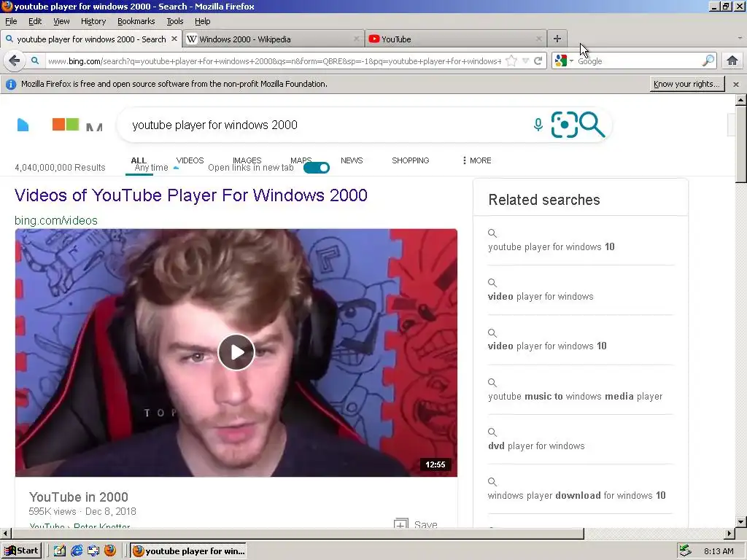The width and height of the screenshot is (747, 560).
Task: Click the vertical scrollbar down arrow
Action: [x=741, y=522]
